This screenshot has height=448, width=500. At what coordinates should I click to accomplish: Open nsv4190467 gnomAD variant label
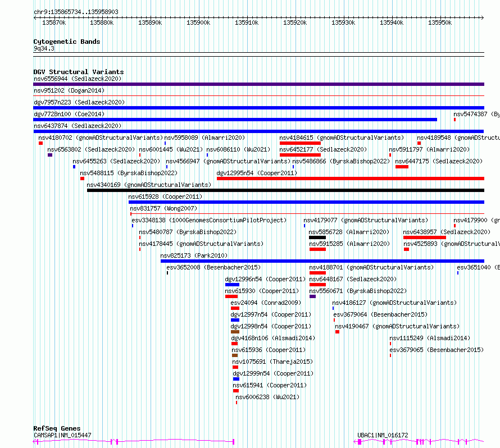(x=397, y=326)
